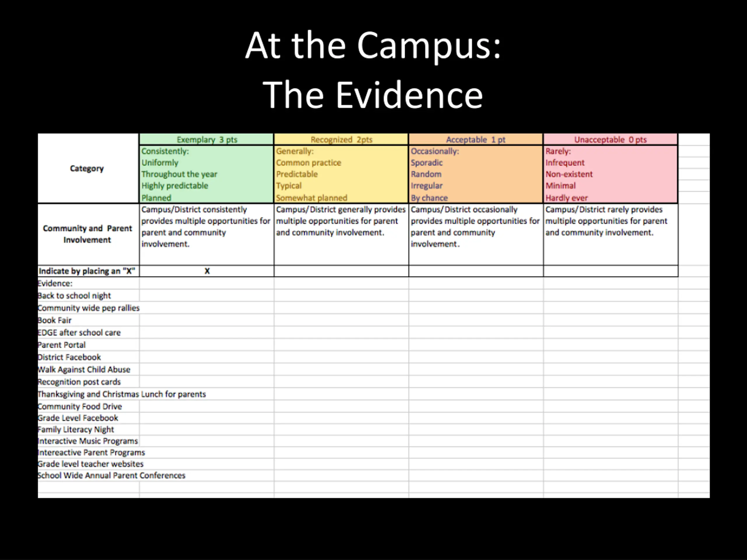Click 'Campus/District generally provides' description cell
747x560 pixels.
pyautogui.click(x=341, y=234)
